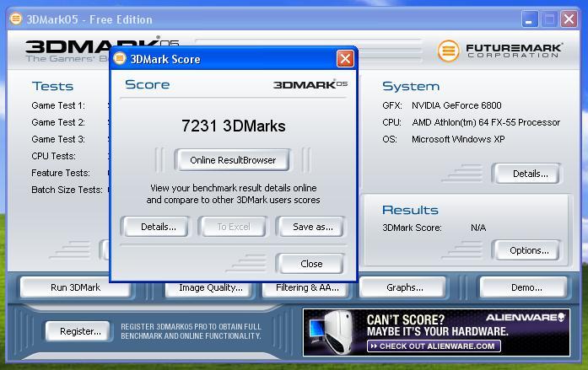Viewport: 588px width, 370px height.
Task: Click the 7231 3DMarks score text
Action: (x=233, y=126)
